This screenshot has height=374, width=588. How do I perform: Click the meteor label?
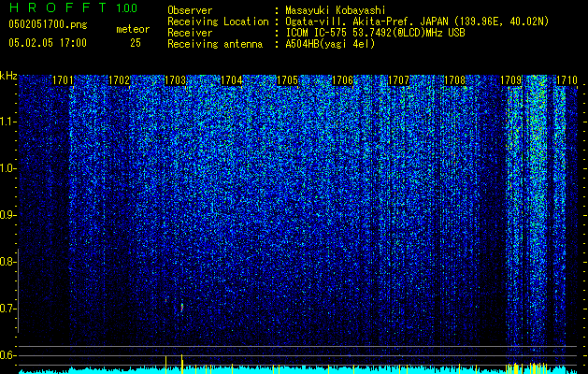133,29
